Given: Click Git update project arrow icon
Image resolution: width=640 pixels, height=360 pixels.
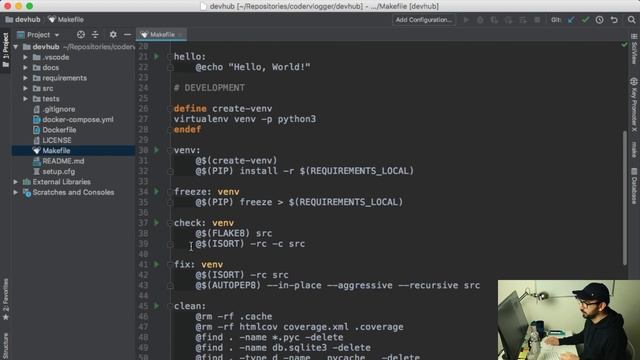Looking at the screenshot, I should tap(571, 20).
